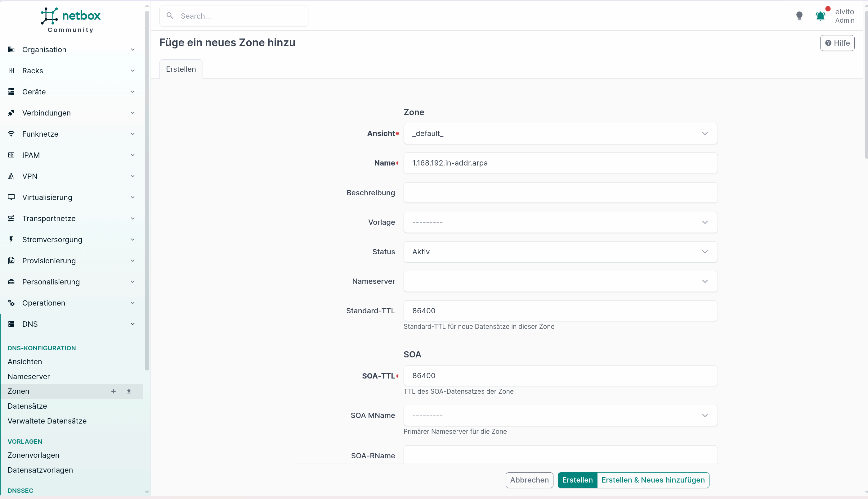
Task: Expand the Organisation menu chevron
Action: click(x=132, y=50)
